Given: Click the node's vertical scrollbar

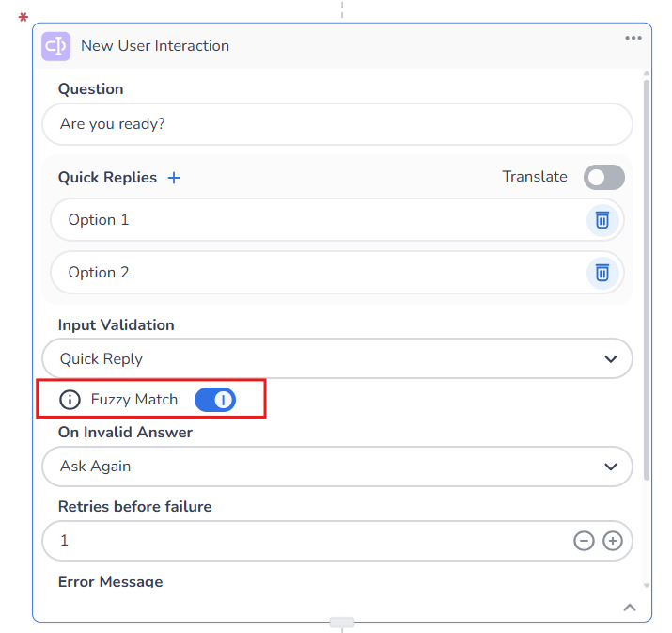Looking at the screenshot, I should tap(646, 282).
